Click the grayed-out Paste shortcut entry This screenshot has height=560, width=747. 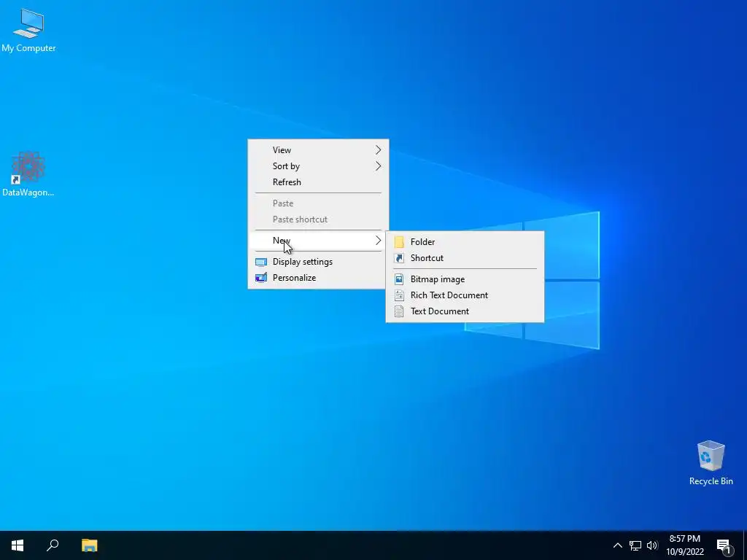(x=318, y=219)
